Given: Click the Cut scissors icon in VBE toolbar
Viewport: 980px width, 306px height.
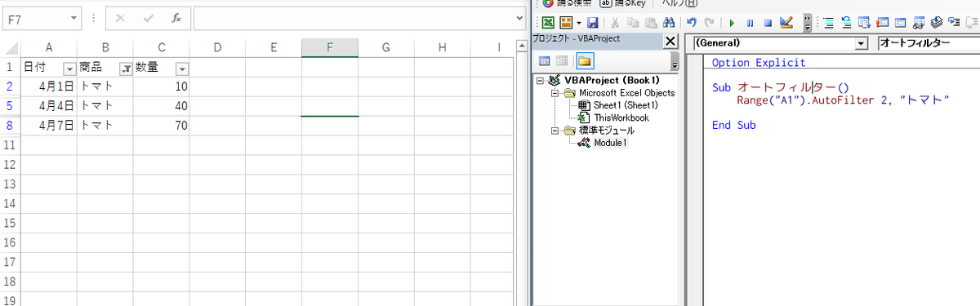Looking at the screenshot, I should [x=615, y=23].
